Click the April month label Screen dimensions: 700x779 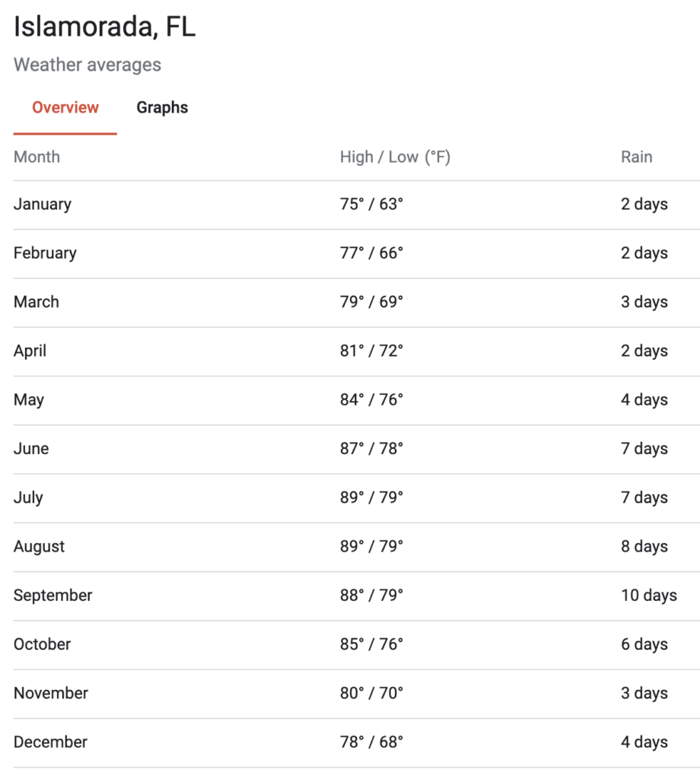tap(30, 351)
